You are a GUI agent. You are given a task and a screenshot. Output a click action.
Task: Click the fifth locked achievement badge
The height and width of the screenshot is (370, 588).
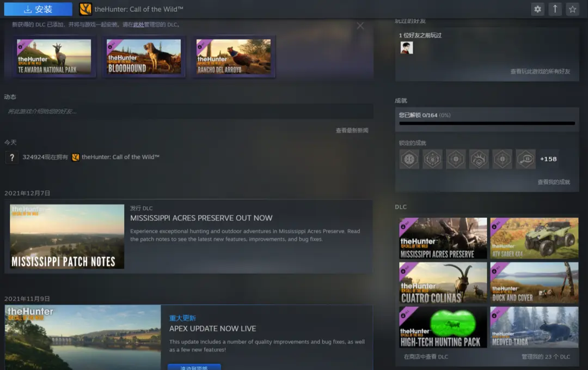[502, 159]
